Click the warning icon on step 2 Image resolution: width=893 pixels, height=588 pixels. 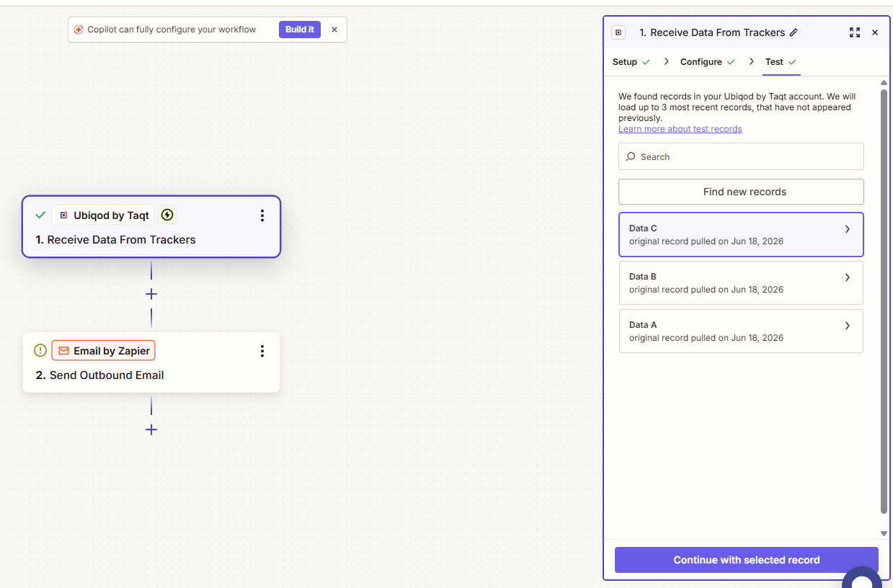tap(40, 350)
